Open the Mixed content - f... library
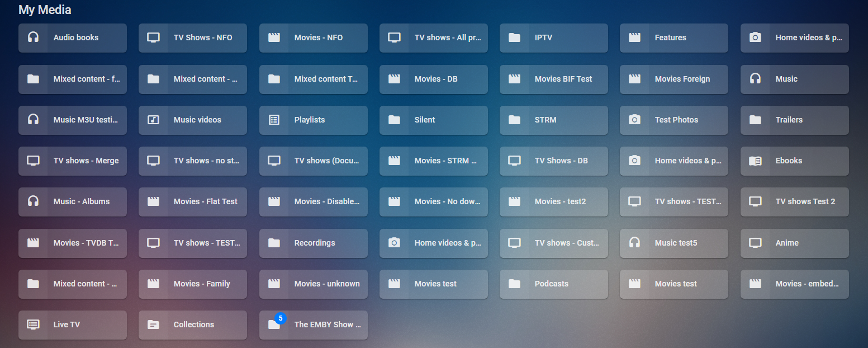 click(73, 79)
